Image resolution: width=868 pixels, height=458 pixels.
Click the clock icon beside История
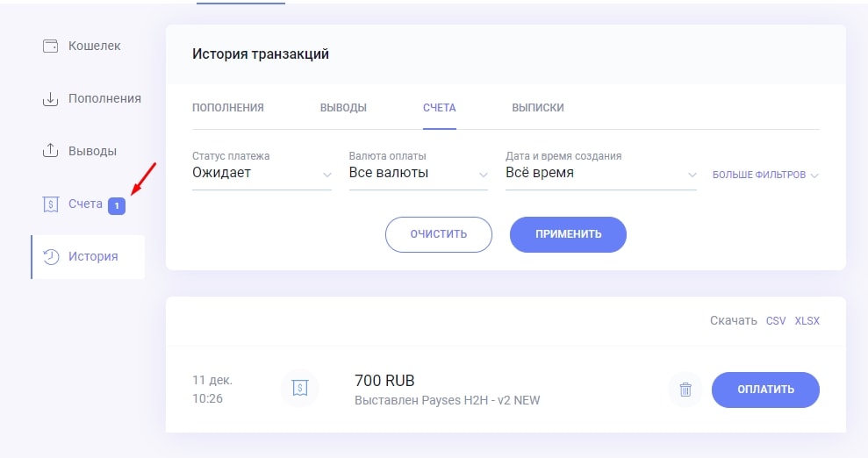pyautogui.click(x=51, y=257)
